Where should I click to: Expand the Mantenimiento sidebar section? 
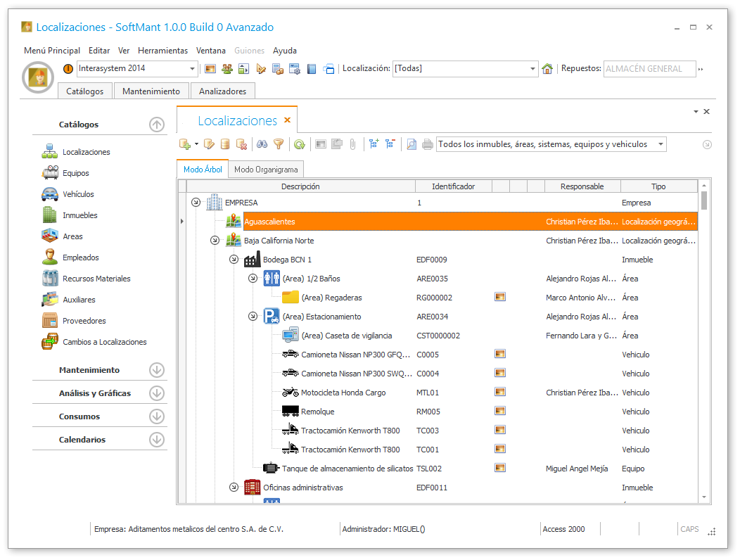[x=156, y=370]
